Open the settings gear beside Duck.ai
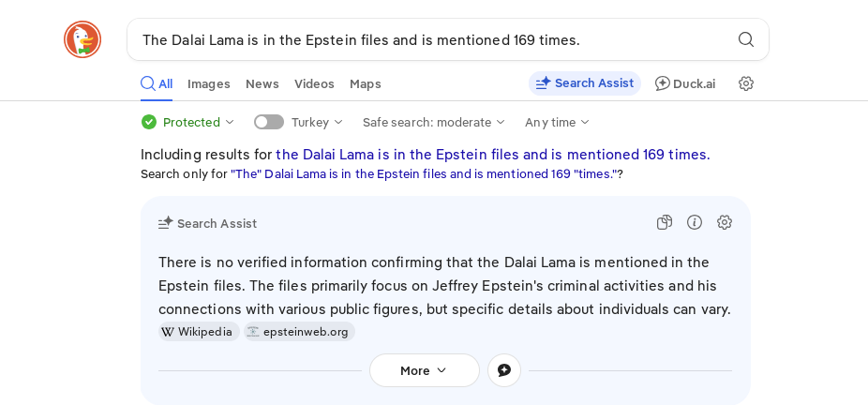 click(x=746, y=83)
